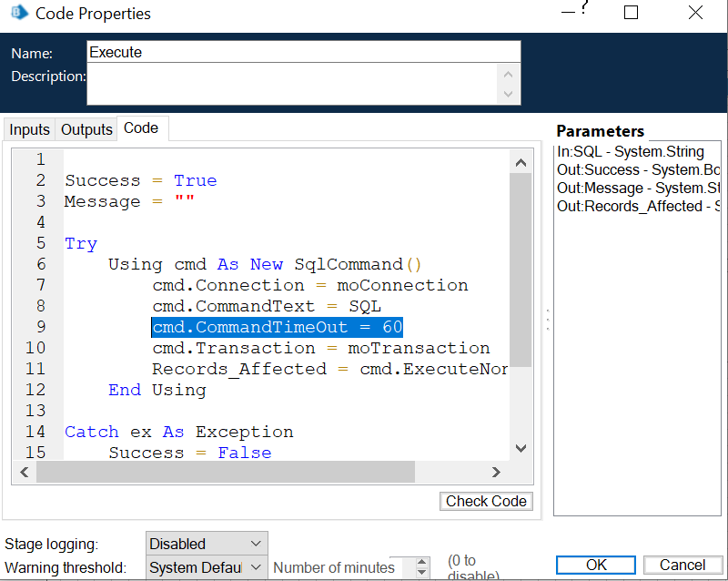
Task: Click the help question mark in title bar
Action: (584, 6)
